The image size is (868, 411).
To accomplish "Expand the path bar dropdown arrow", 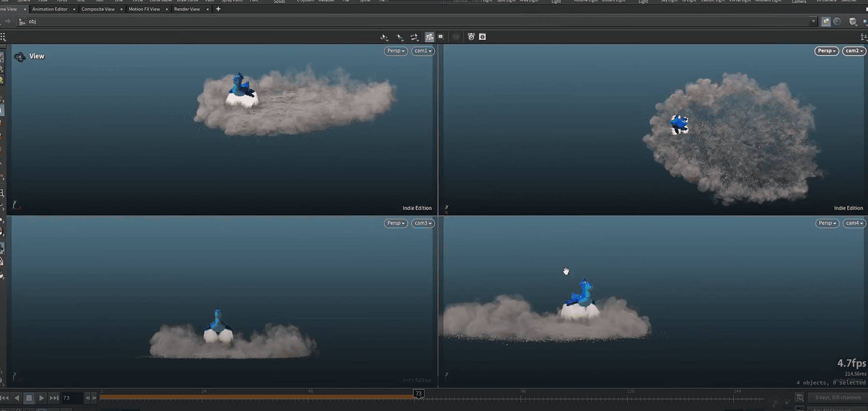I will click(813, 21).
